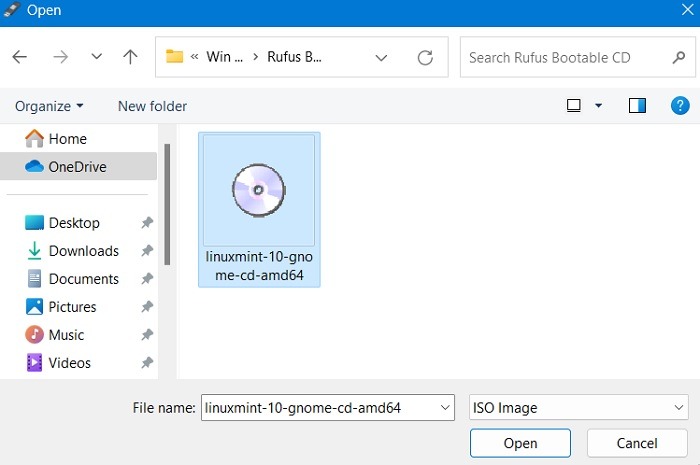
Task: Create a New folder
Action: pos(152,106)
